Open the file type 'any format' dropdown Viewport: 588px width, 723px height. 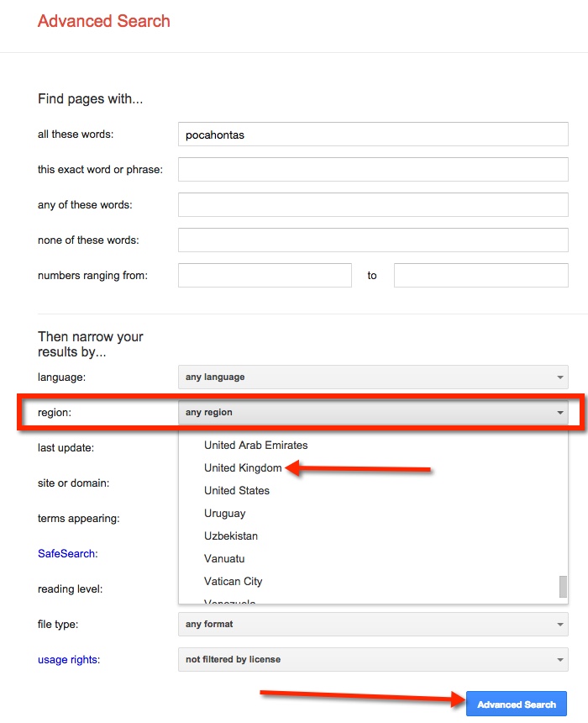373,625
